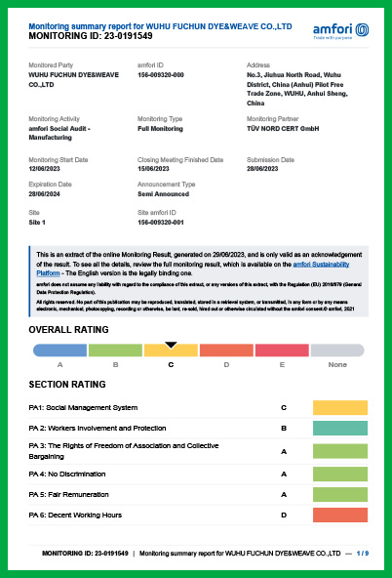Screen dimensions: 392x578
Task: Select the yellow C rating segment
Action: coord(171,351)
